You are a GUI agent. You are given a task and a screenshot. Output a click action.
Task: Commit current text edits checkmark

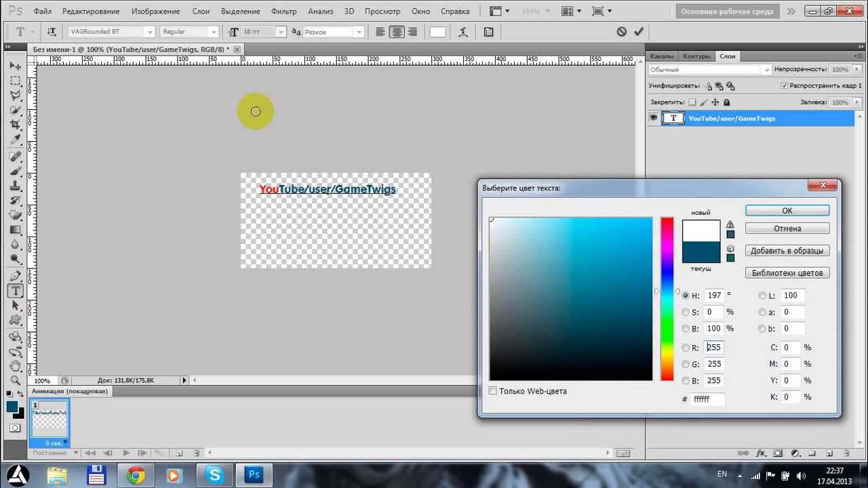[639, 32]
